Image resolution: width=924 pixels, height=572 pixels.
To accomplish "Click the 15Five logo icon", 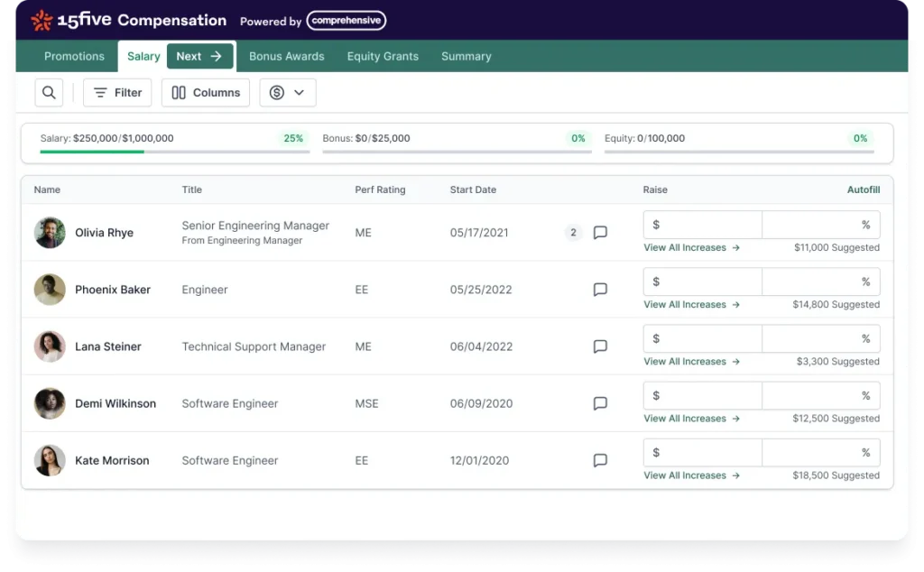I will pos(42,21).
